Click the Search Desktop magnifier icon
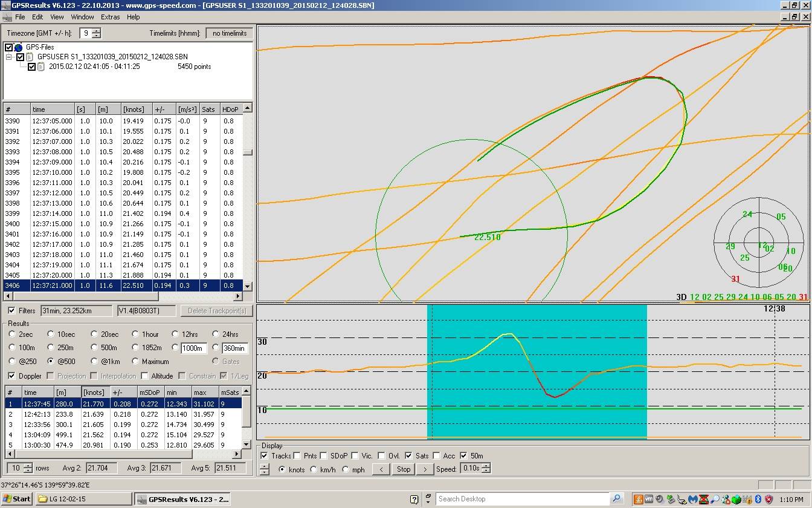 [616, 499]
